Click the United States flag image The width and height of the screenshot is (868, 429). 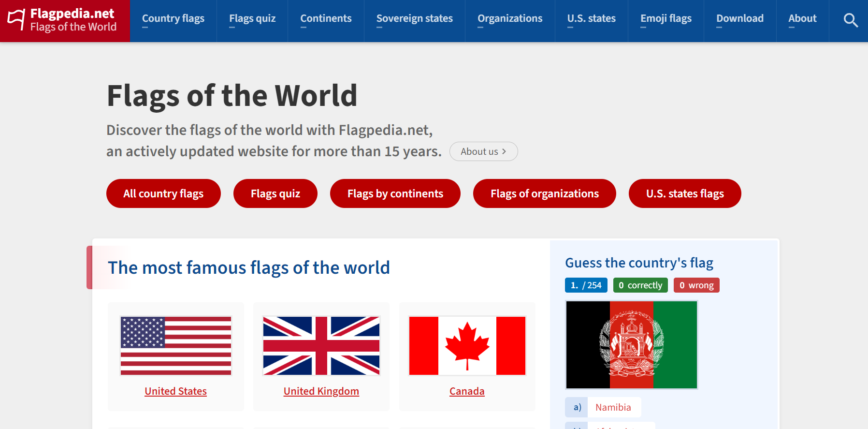pos(176,346)
